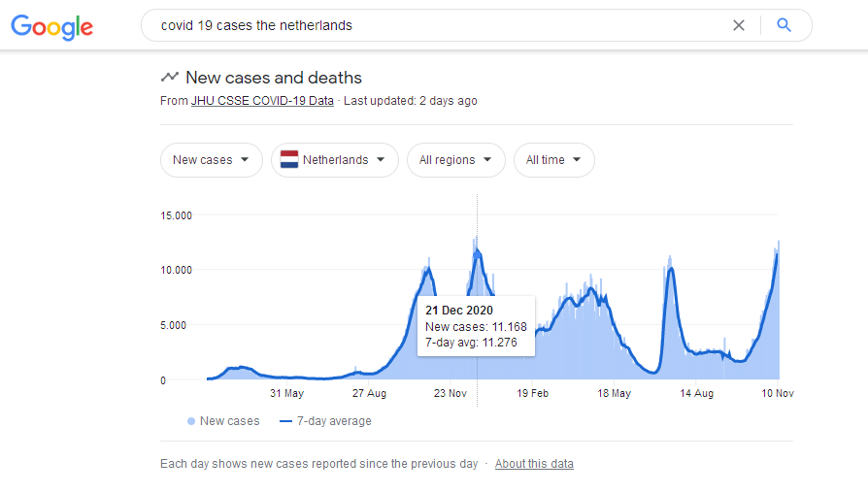This screenshot has height=493, width=868.
Task: Click the 19 Feb x-axis label
Action: (x=533, y=393)
